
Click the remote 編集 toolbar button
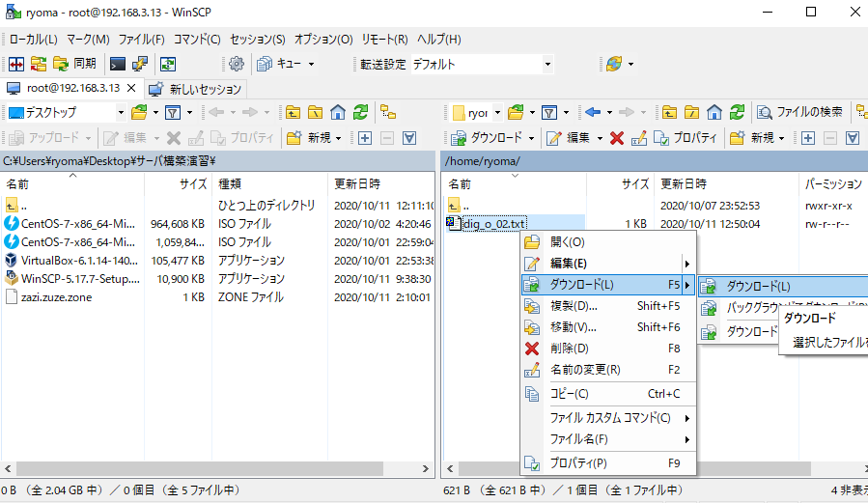[568, 138]
